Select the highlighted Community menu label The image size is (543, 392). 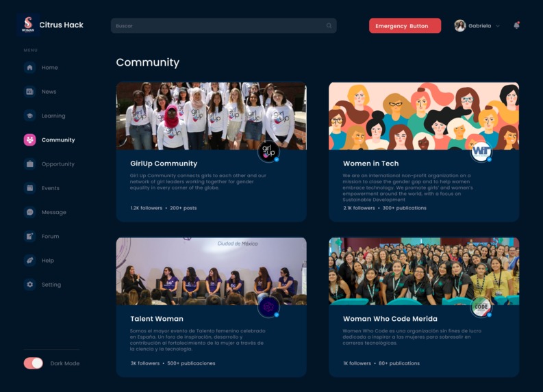point(58,140)
